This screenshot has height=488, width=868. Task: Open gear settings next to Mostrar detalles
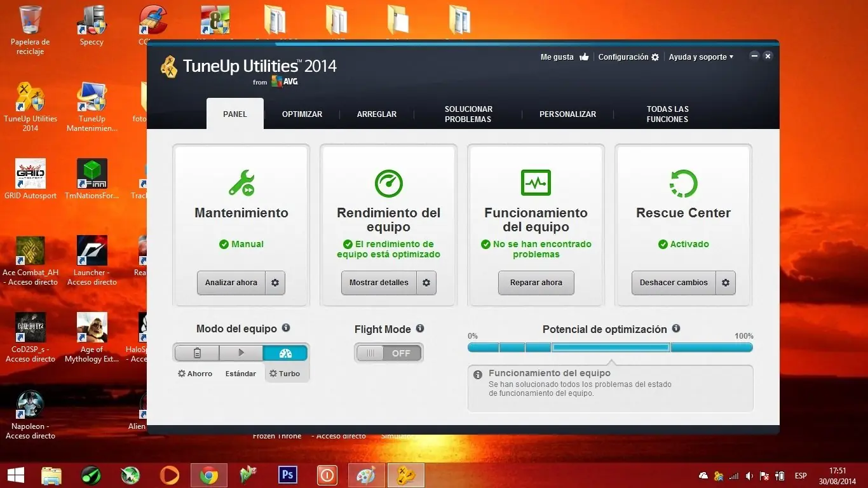426,283
